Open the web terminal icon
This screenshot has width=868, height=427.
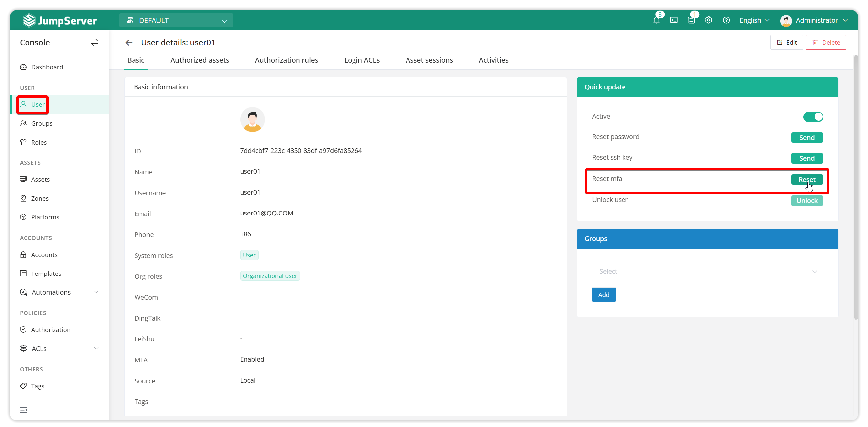674,20
